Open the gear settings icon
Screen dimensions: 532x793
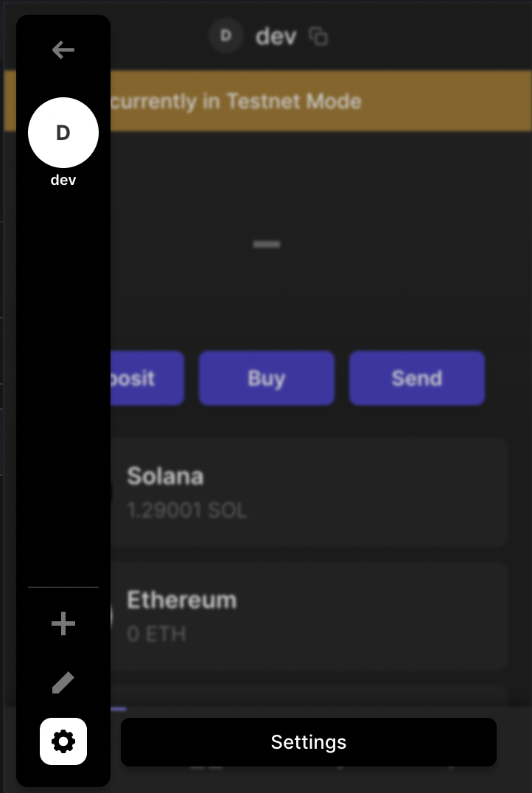click(63, 741)
